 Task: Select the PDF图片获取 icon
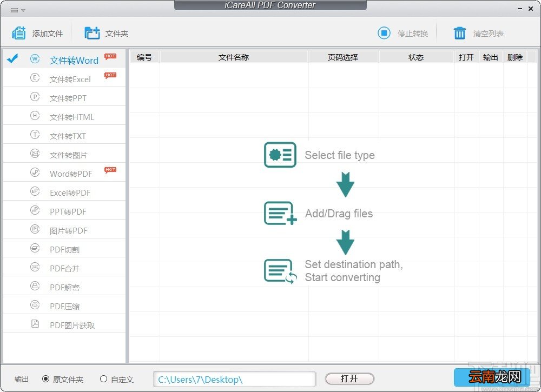point(35,323)
